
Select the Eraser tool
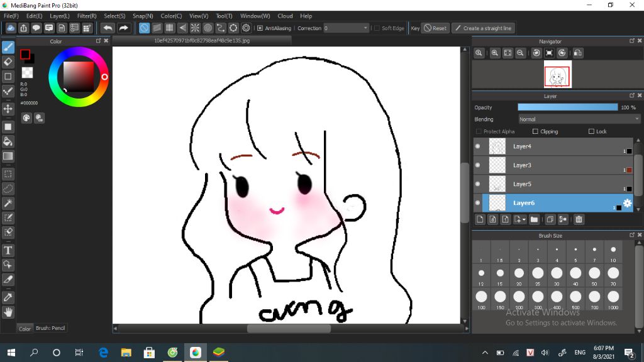pos(8,62)
